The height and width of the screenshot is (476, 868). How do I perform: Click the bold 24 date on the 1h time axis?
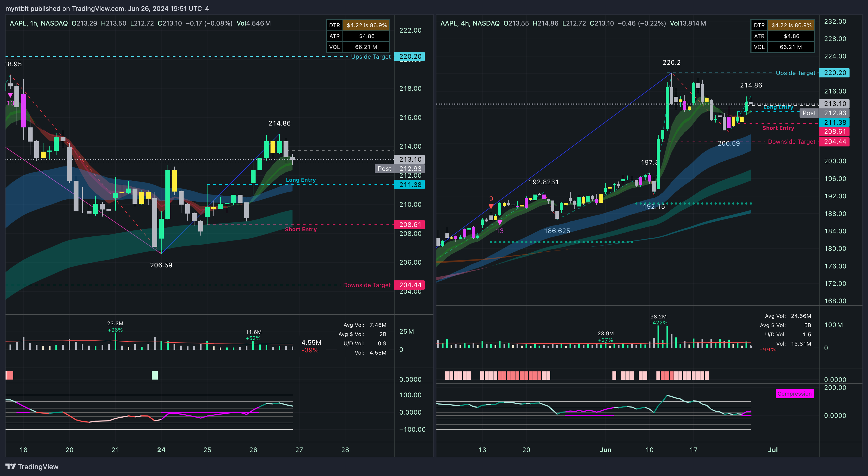pyautogui.click(x=161, y=450)
